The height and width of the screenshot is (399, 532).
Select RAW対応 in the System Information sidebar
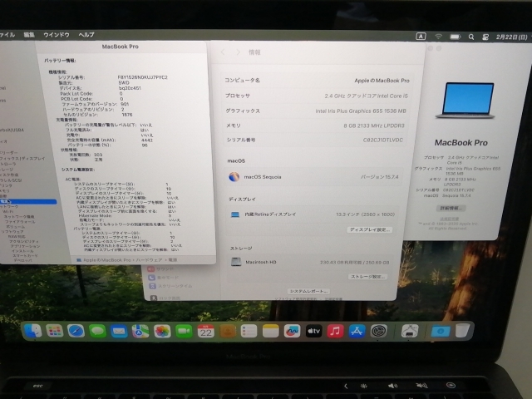point(17,236)
